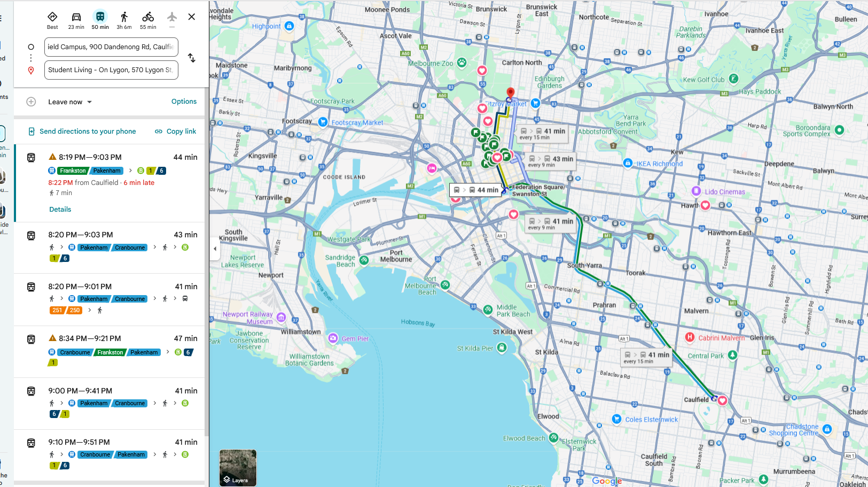Open the Leave now dropdown
Image resolution: width=868 pixels, height=487 pixels.
point(70,102)
